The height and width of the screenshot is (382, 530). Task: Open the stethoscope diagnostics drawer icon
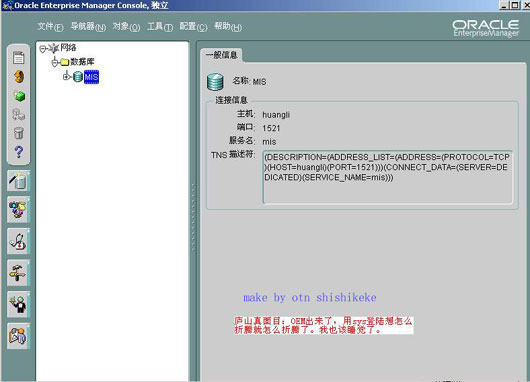tap(18, 241)
